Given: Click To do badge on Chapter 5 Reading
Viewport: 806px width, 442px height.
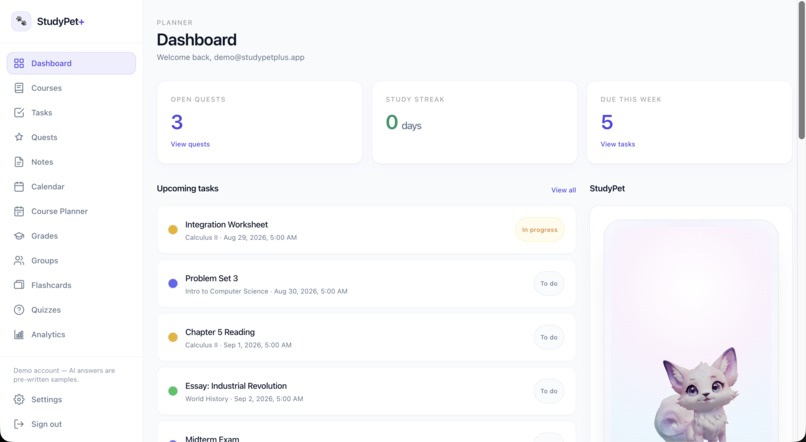Looking at the screenshot, I should (548, 338).
